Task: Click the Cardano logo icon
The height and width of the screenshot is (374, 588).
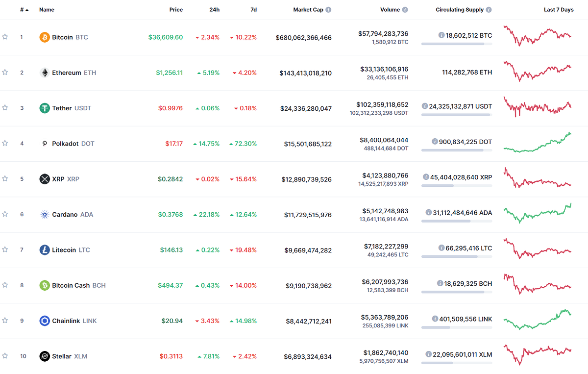Action: point(45,214)
